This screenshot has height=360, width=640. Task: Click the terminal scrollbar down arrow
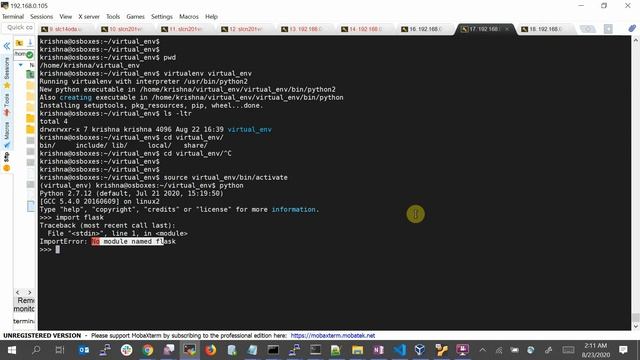coord(636,326)
